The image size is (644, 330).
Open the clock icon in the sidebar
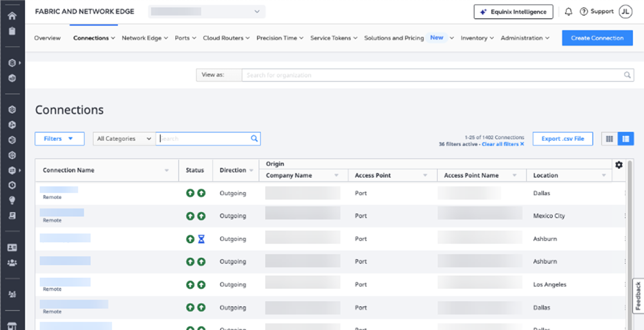(12, 185)
